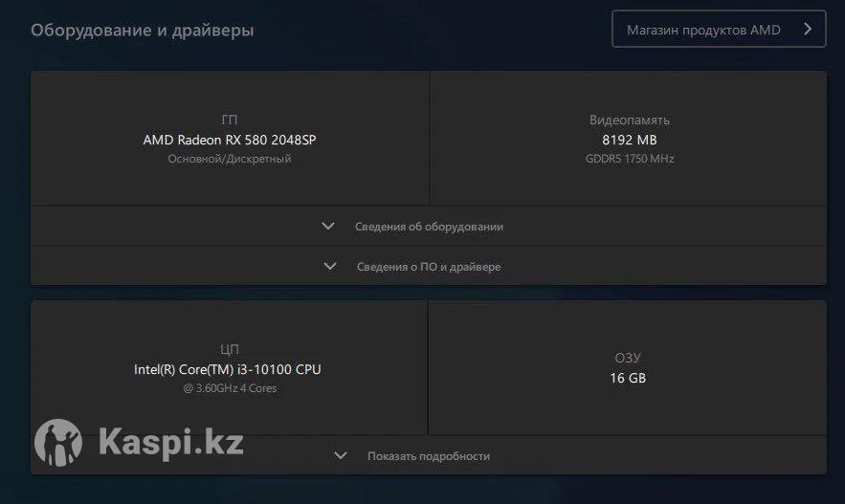Click the arrow chevron on AMD store button

(x=808, y=29)
